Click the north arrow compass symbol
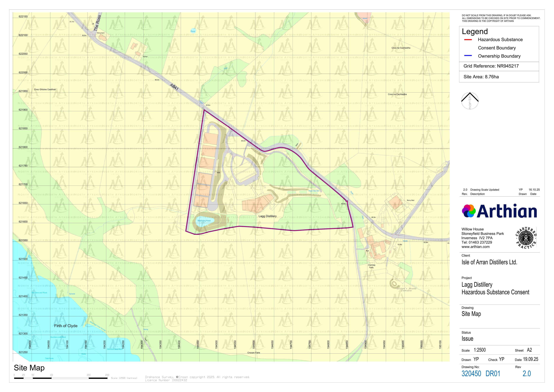The width and height of the screenshot is (554, 392). click(x=470, y=101)
